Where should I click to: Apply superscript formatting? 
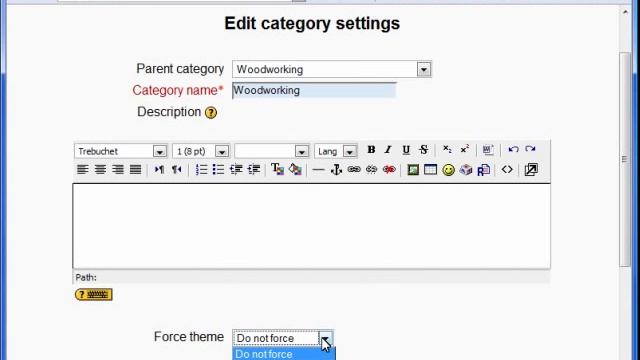(464, 150)
